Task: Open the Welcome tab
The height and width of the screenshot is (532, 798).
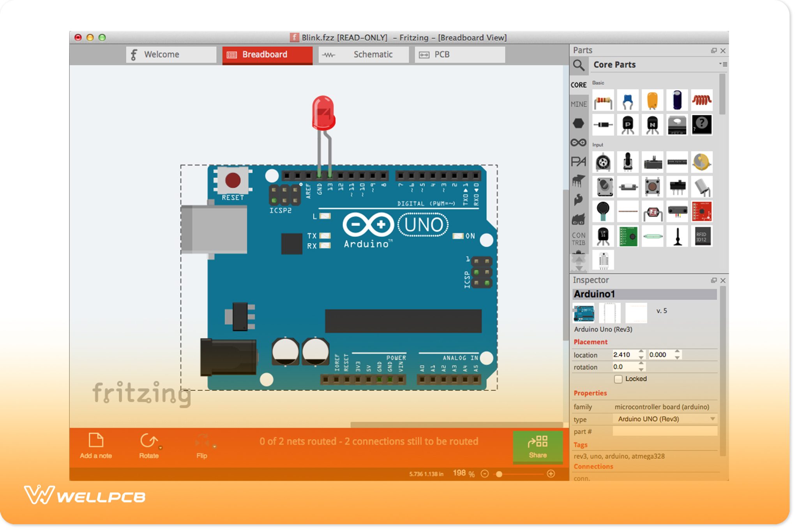Action: click(171, 55)
